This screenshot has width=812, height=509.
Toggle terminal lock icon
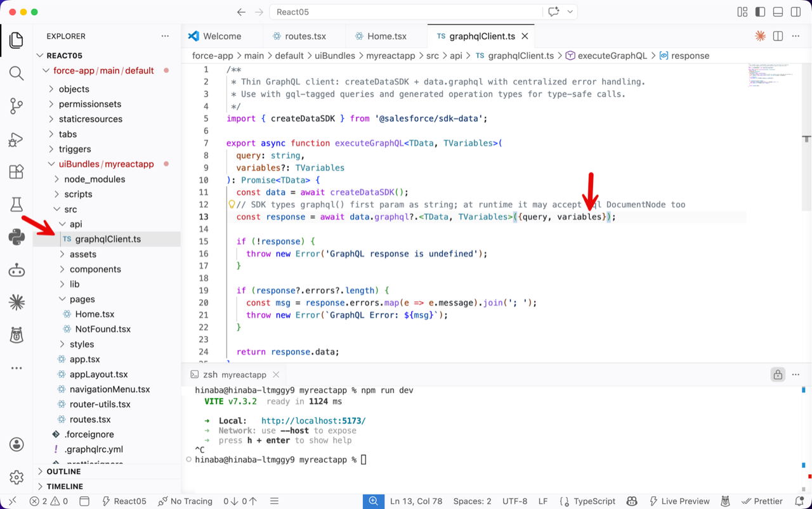pos(778,375)
